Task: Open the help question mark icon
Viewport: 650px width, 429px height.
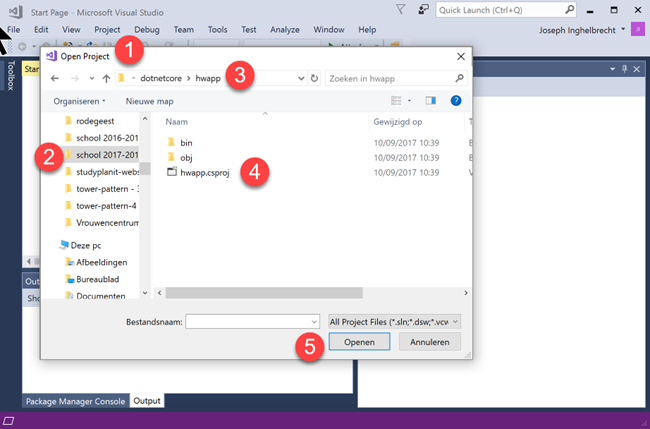Action: point(456,101)
